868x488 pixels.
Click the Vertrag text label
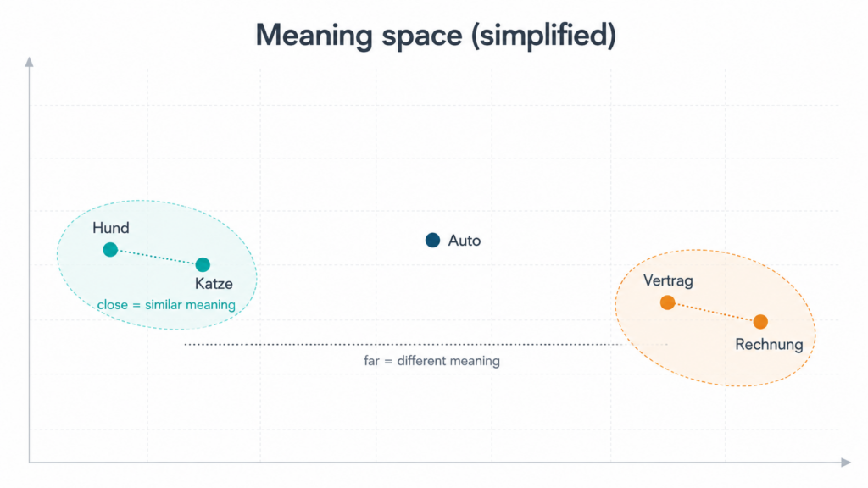(x=668, y=280)
